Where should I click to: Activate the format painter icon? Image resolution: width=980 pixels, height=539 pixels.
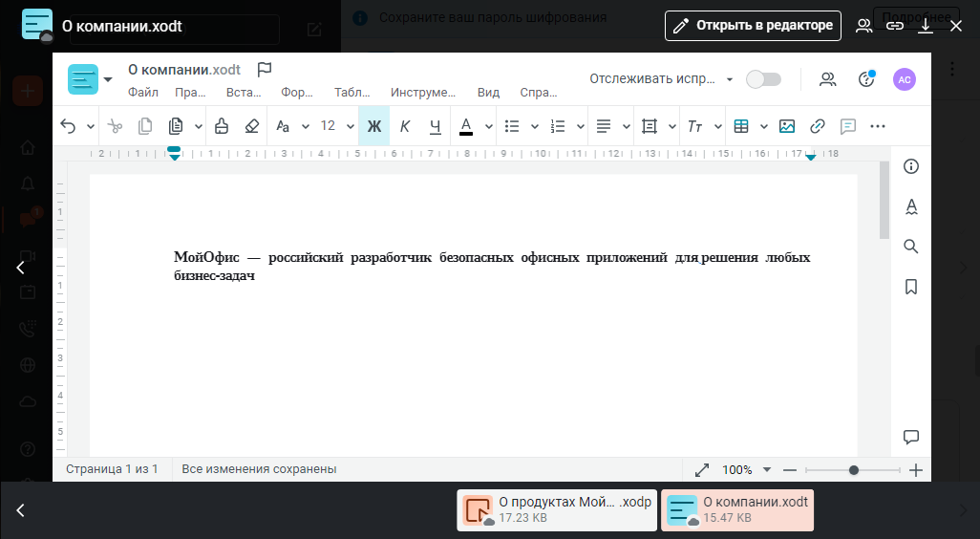click(x=222, y=126)
